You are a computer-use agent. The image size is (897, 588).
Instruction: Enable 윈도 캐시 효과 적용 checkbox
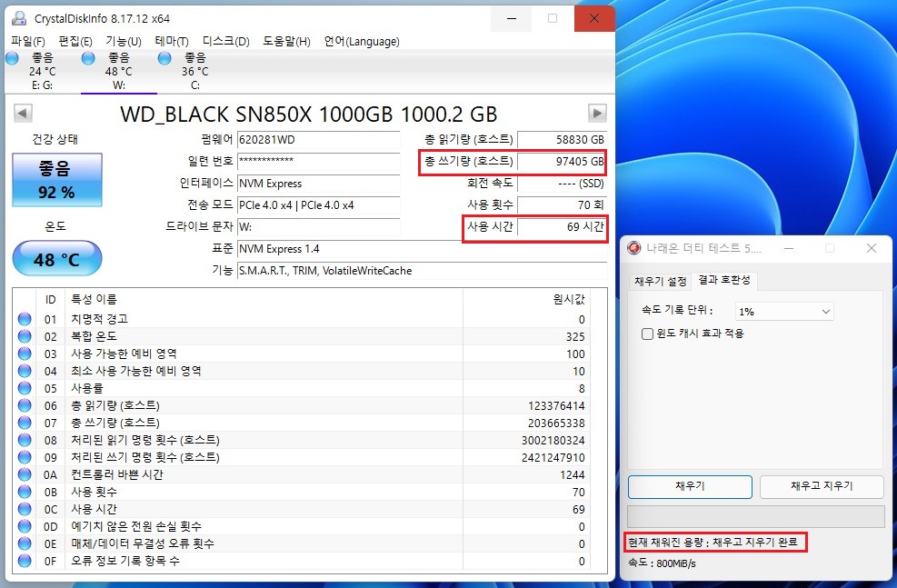(x=647, y=334)
